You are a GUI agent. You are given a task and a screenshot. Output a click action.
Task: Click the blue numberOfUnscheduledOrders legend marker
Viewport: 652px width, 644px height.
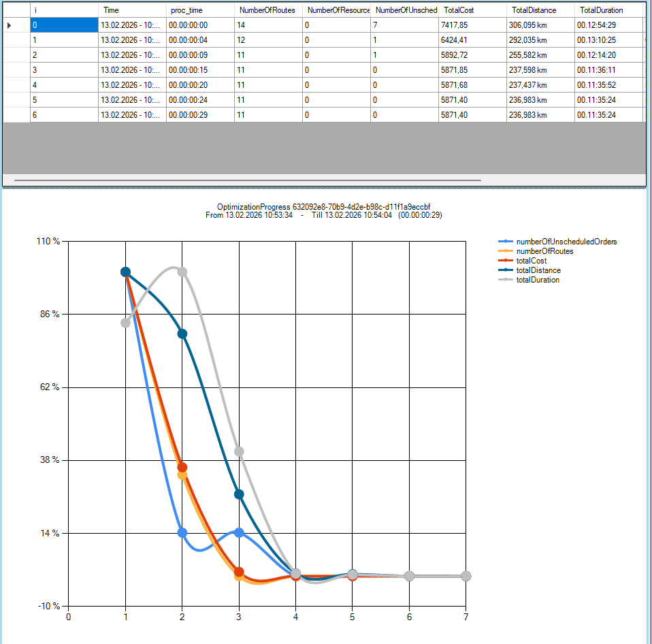tap(506, 242)
